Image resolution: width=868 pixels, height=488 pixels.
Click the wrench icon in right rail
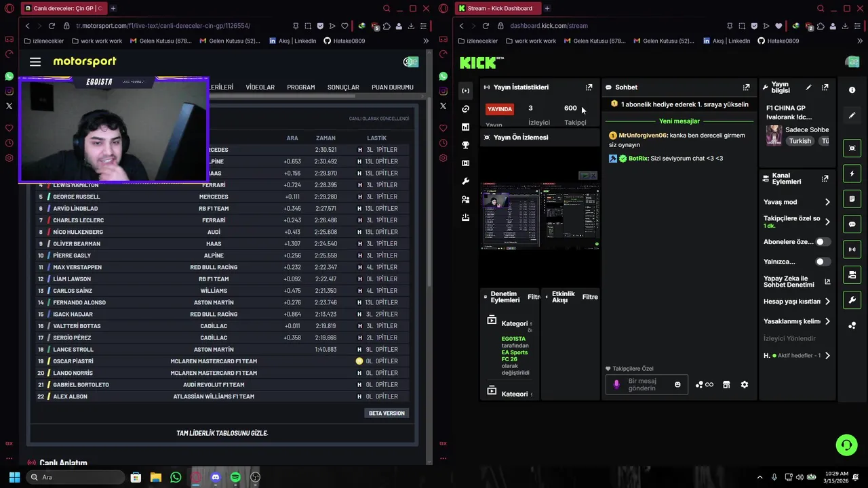852,300
